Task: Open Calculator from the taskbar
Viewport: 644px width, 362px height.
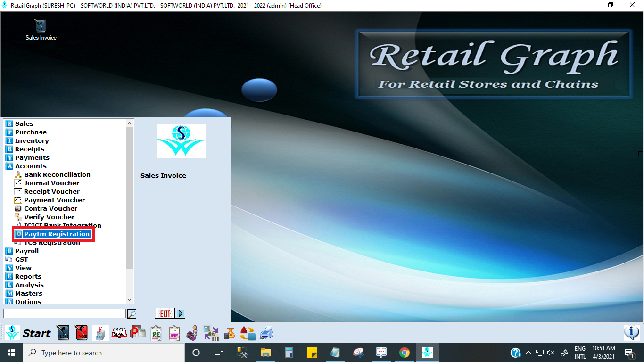Action: tap(289, 353)
